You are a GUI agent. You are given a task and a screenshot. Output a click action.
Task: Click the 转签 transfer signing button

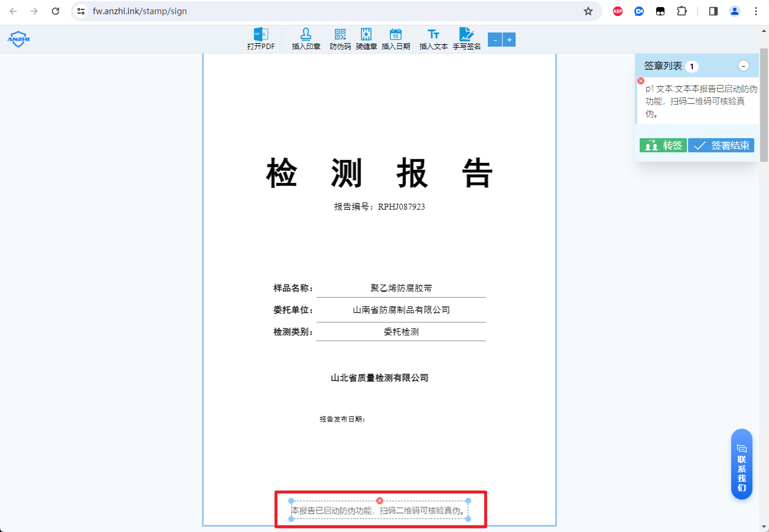click(x=663, y=145)
